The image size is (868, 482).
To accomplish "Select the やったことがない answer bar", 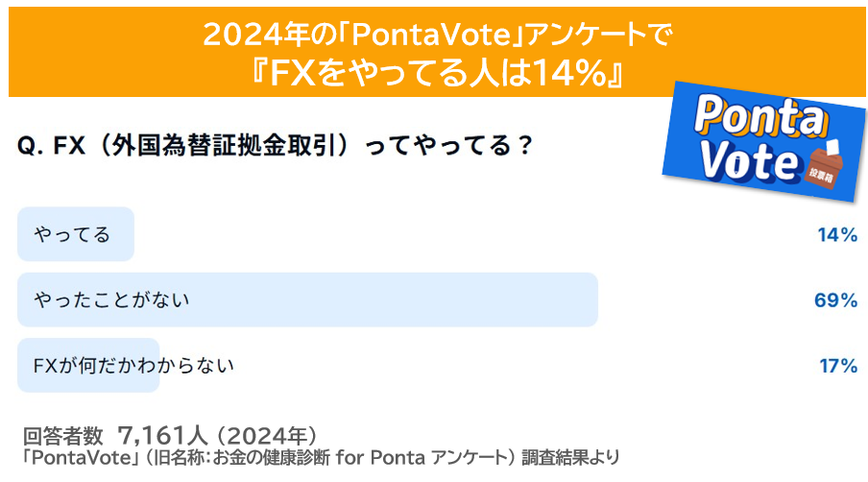I will click(x=307, y=300).
